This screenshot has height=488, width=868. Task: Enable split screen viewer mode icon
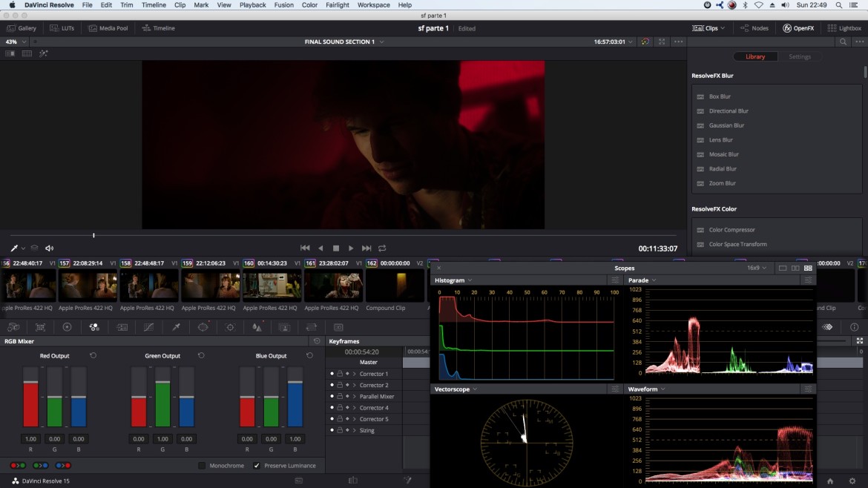pos(27,53)
